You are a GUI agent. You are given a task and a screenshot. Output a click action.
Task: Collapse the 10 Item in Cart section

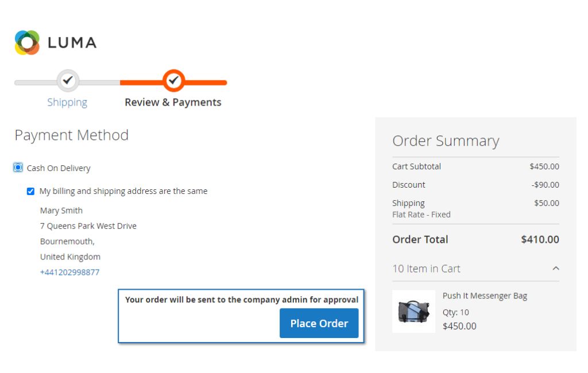[556, 269]
